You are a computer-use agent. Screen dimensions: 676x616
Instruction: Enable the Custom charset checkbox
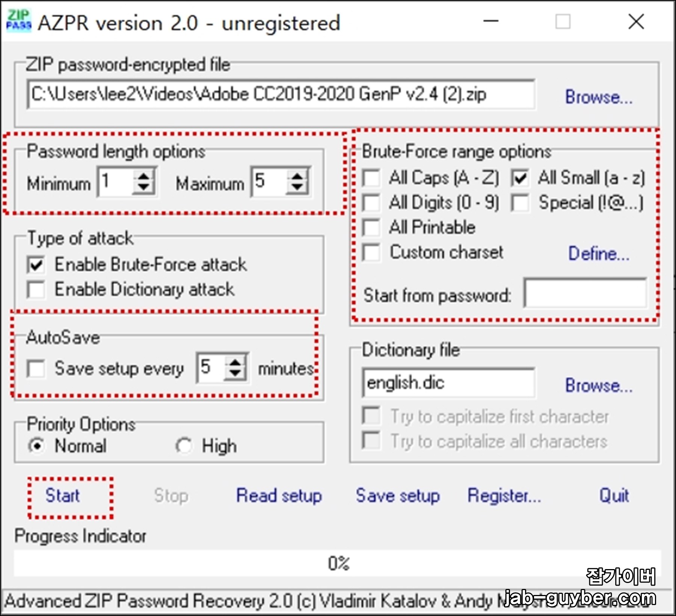(372, 252)
